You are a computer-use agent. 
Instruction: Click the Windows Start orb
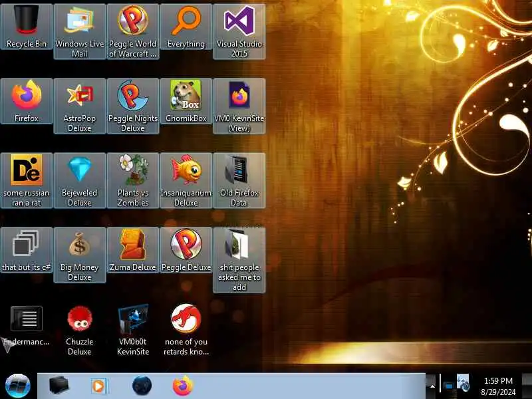coord(18,386)
